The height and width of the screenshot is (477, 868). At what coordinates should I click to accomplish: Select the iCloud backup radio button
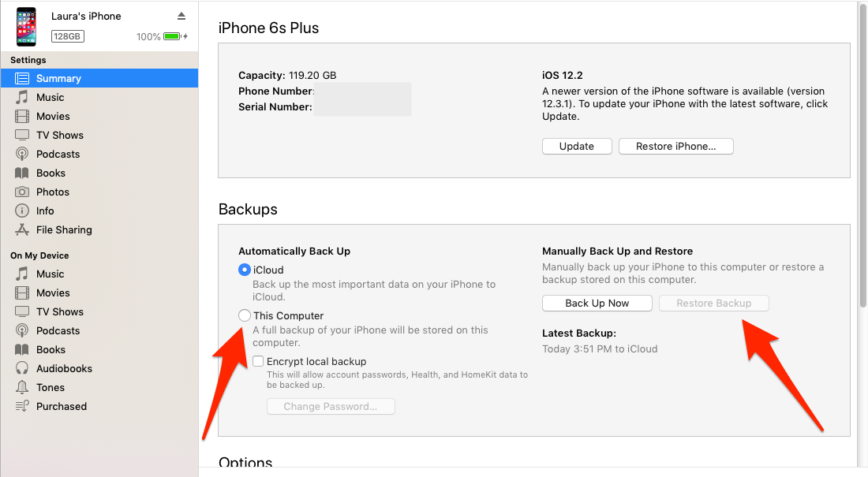coord(245,270)
